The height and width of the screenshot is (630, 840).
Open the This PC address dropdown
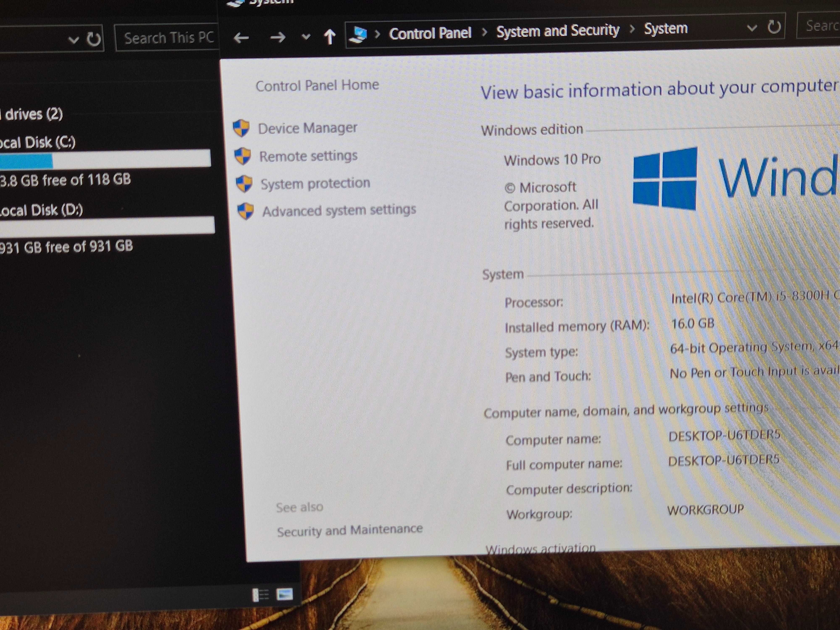[74, 39]
